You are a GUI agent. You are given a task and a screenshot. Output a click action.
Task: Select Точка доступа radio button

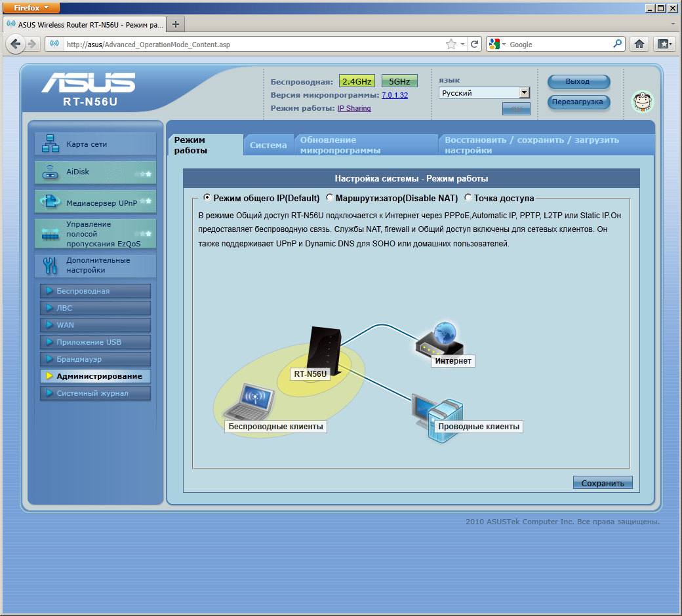(468, 197)
